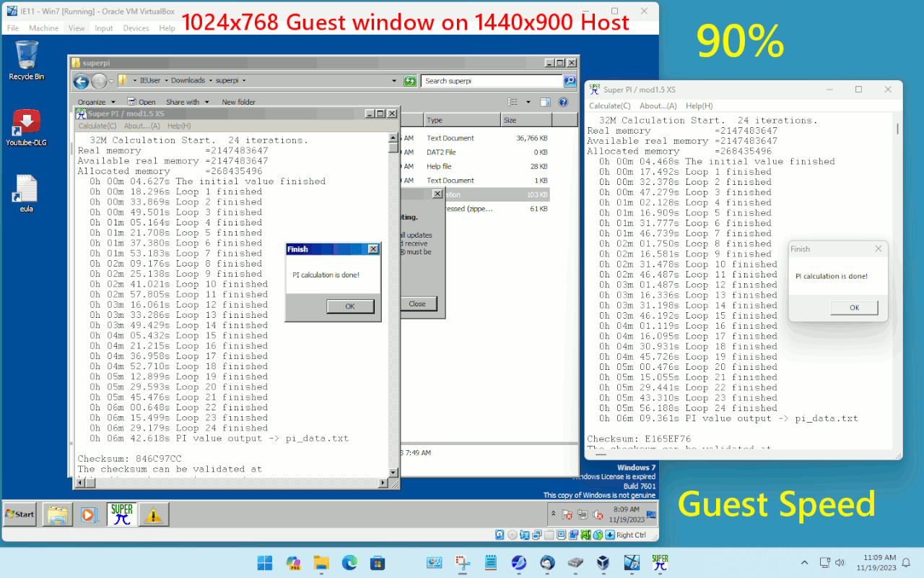
Task: Click scroll down arrow in guest Super PI
Action: pos(393,473)
